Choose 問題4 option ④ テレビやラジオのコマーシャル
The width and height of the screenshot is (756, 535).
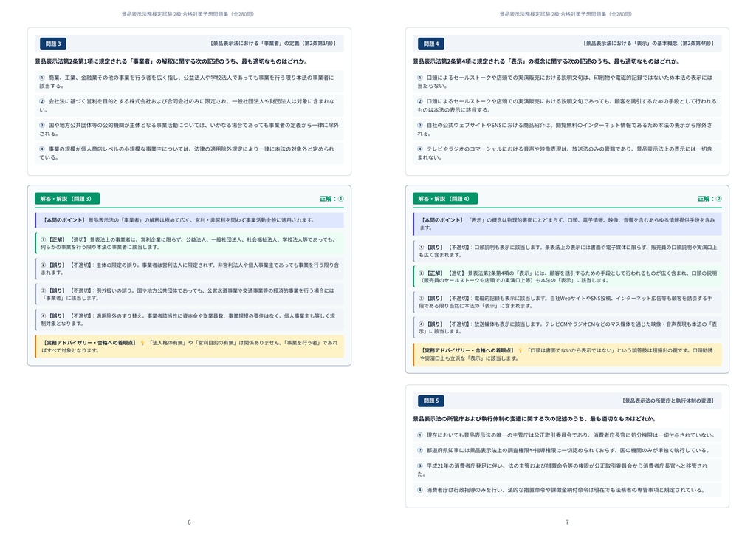click(x=567, y=154)
